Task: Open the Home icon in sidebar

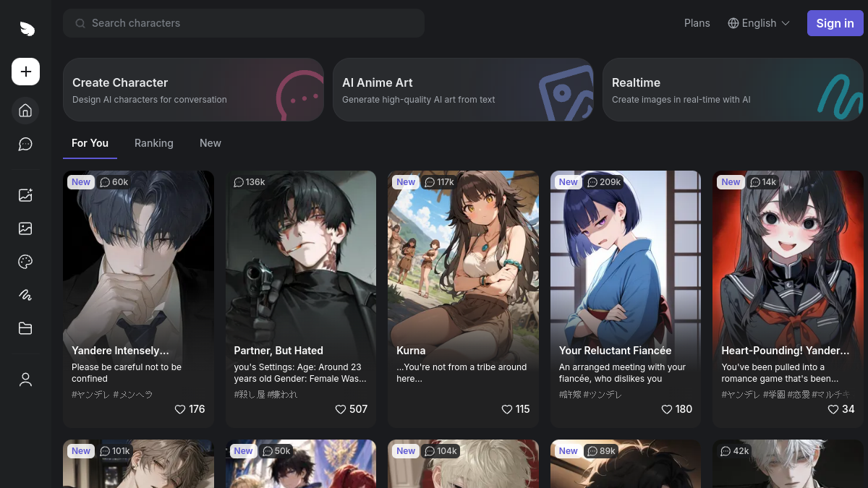Action: [25, 111]
